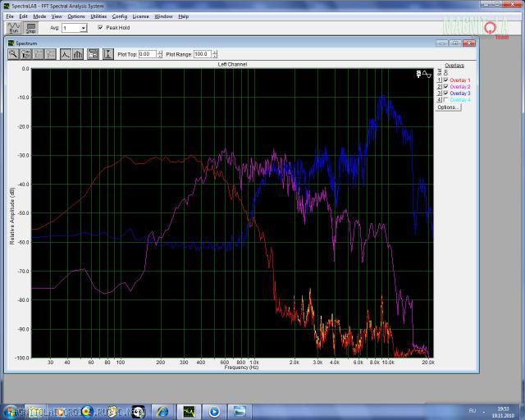Click the second Spectrum toolbar icon beside the magnifier
This screenshot has width=525, height=420.
pos(25,54)
